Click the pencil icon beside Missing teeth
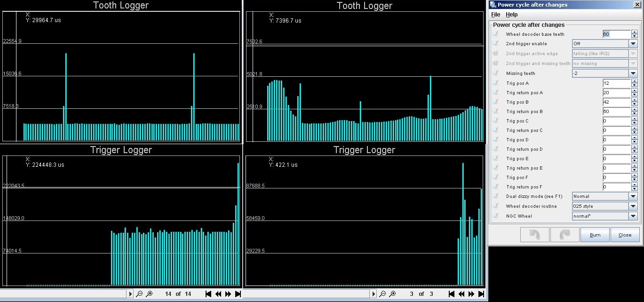Image resolution: width=644 pixels, height=302 pixels. click(495, 73)
